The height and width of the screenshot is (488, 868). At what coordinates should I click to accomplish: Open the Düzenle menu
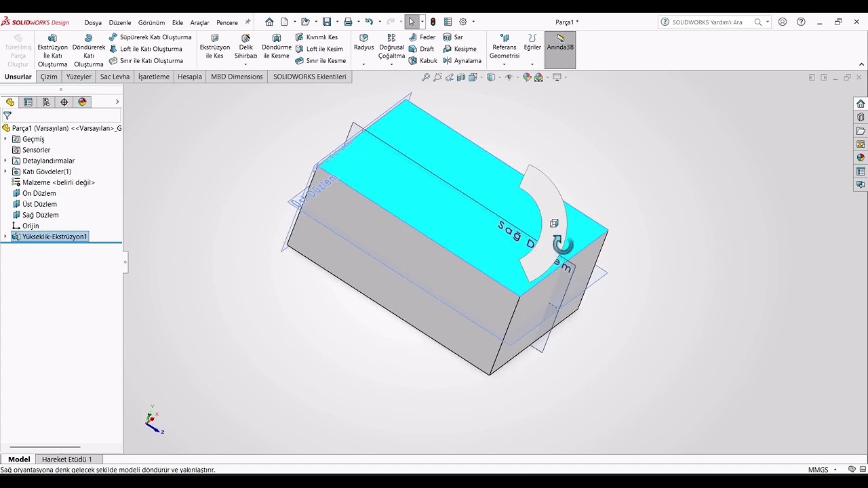pyautogui.click(x=120, y=22)
